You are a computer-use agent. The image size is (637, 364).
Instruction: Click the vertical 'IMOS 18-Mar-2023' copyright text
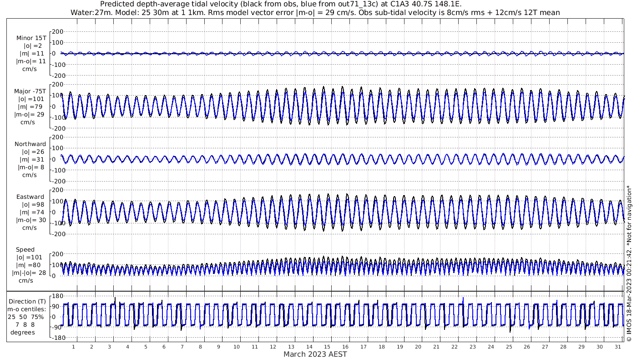[x=629, y=263]
